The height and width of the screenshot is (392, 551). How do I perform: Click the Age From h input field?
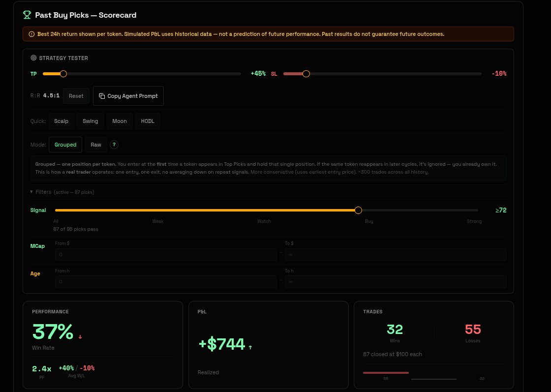point(166,282)
